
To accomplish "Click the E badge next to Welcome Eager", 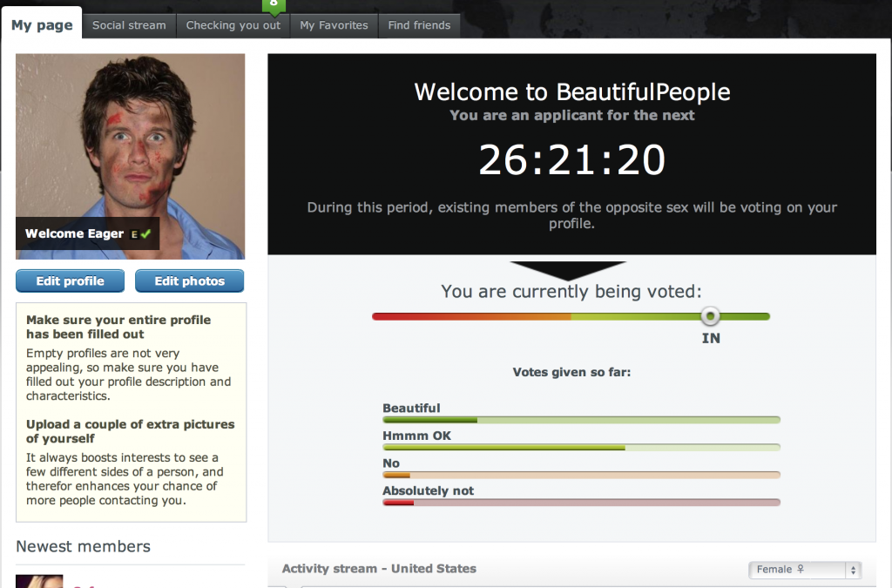I will 134,234.
